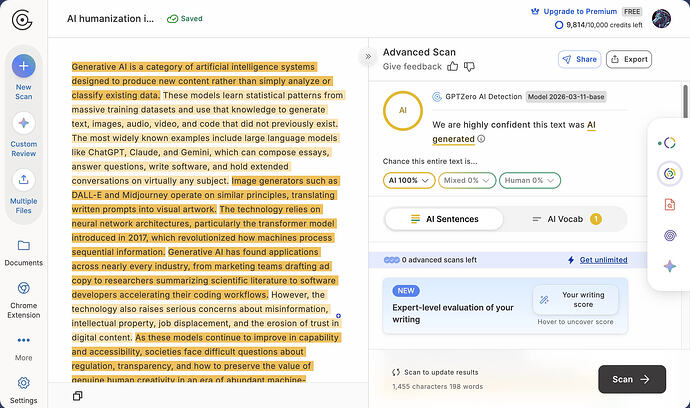Click the crown icon by Upgrade to Premium
The height and width of the screenshot is (408, 690).
(x=535, y=11)
